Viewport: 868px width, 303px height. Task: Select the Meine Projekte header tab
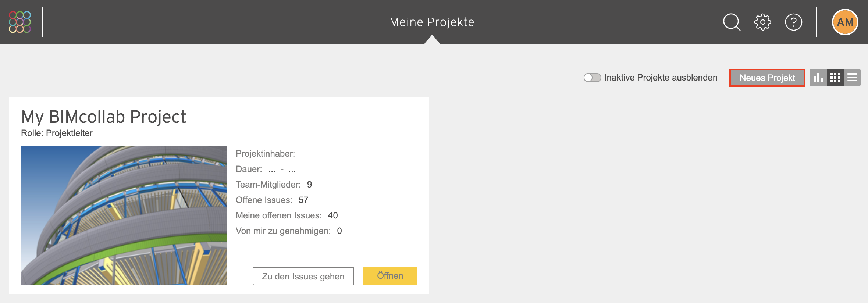(x=432, y=22)
